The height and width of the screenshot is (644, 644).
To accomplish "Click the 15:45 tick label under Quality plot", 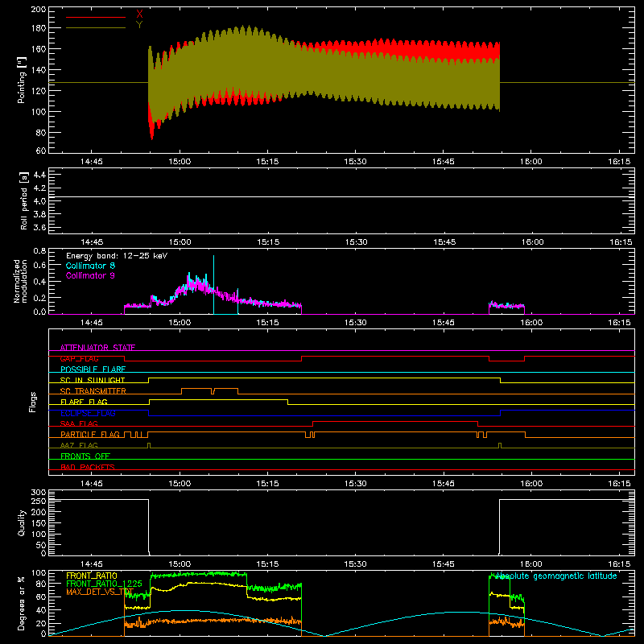I will pos(444,564).
